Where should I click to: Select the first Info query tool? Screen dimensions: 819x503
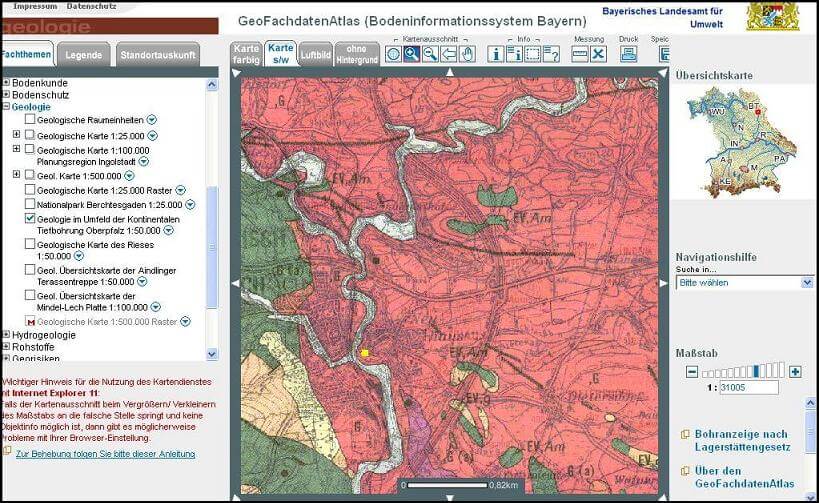pyautogui.click(x=496, y=54)
